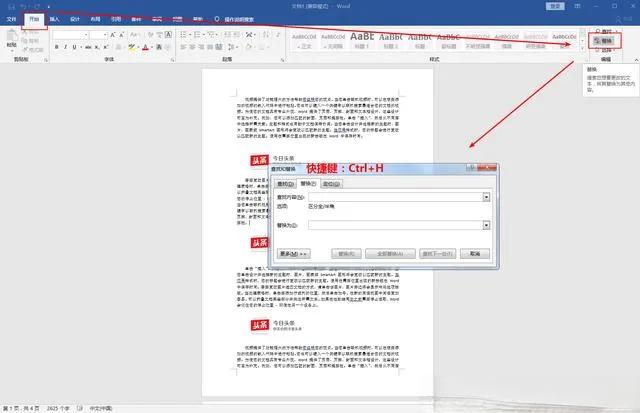
Task: Click the bullet list icon
Action: click(x=183, y=35)
